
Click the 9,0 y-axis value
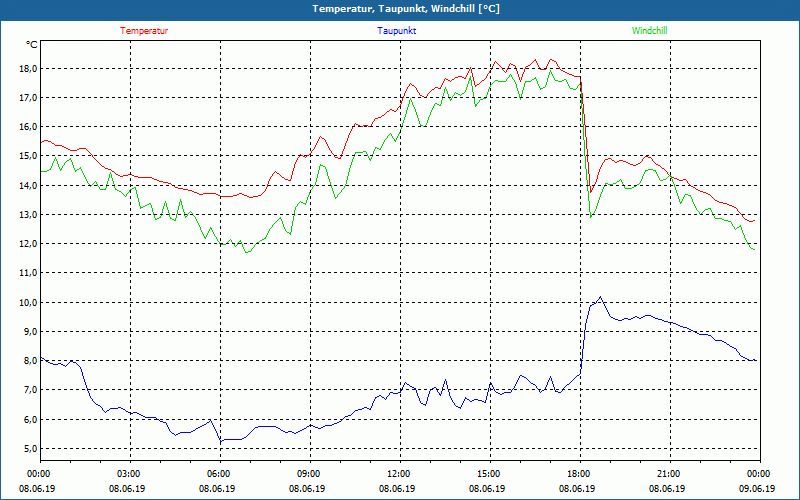(x=31, y=331)
